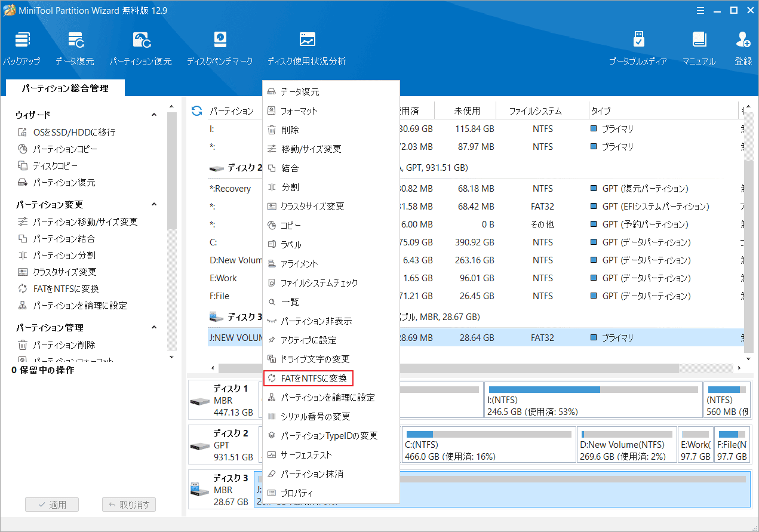Run サーフェステスト from the context menu
This screenshot has height=532, width=759.
(331, 454)
